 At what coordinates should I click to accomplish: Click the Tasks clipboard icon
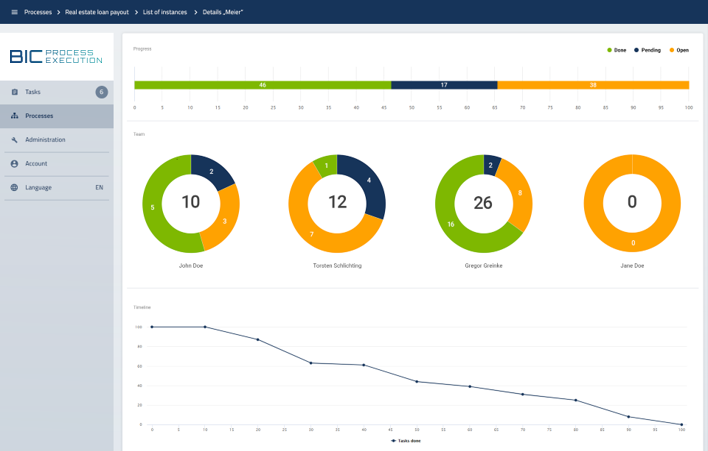coord(14,92)
